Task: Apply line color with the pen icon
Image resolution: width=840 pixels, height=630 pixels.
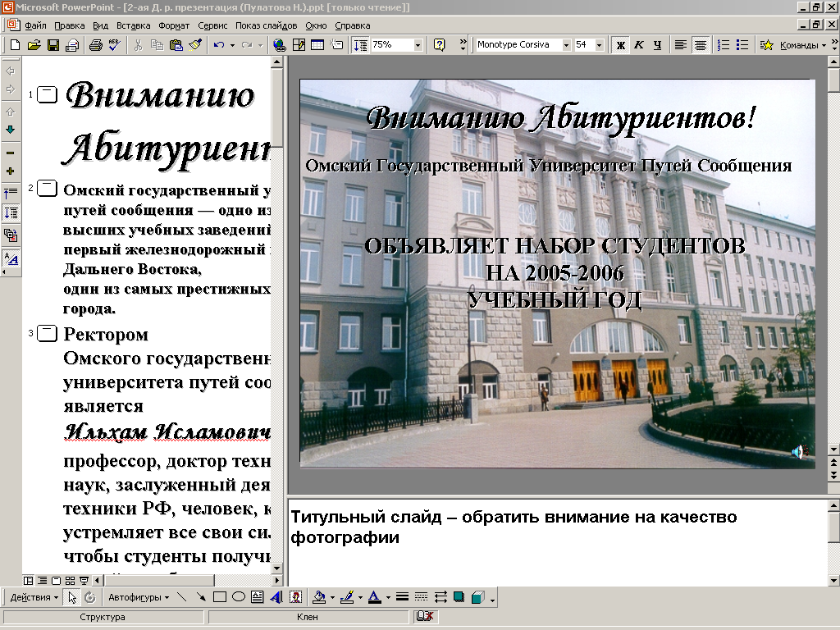Action: click(347, 597)
